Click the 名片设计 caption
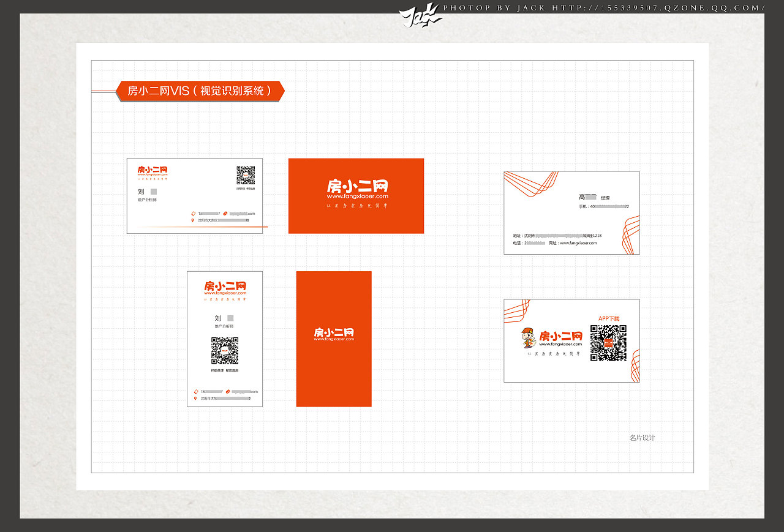The image size is (784, 532). [643, 438]
